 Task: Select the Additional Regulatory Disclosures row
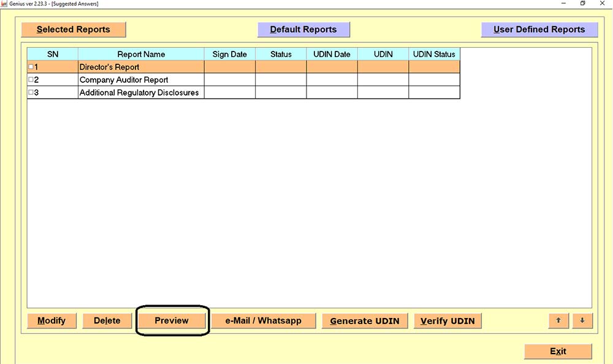[140, 92]
